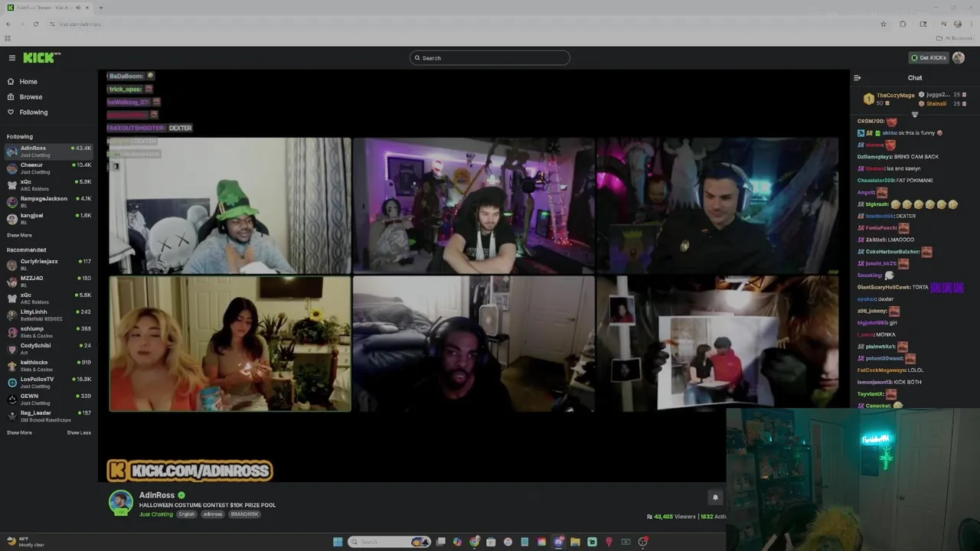
Task: Focus the Kick search field
Action: 490,58
